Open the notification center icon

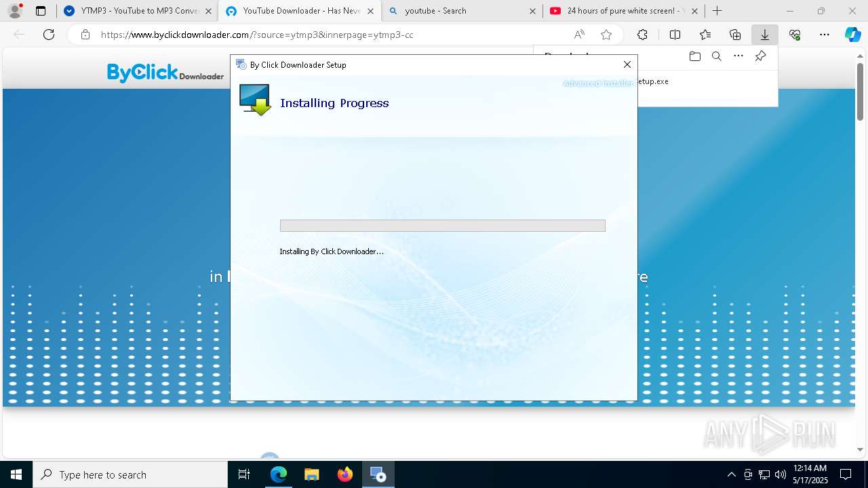[846, 474]
